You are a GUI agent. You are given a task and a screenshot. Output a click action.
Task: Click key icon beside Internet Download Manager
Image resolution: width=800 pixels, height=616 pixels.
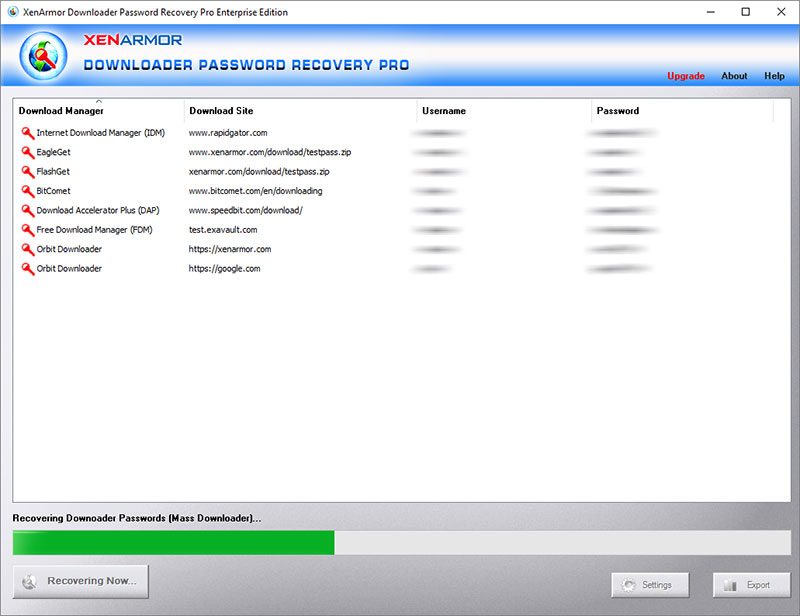(27, 133)
